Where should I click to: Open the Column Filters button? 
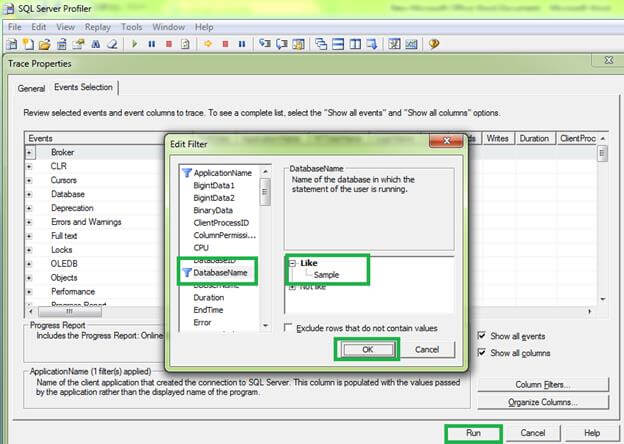click(543, 385)
